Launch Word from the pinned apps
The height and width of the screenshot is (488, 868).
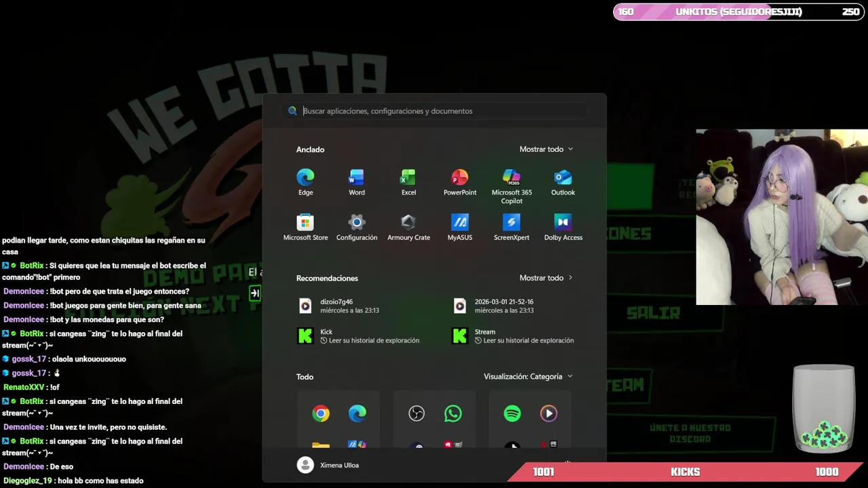coord(357,182)
